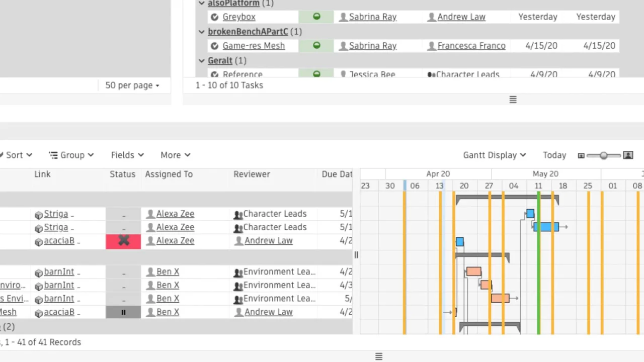Click the hamburger handle below the tasks panel
This screenshot has width=644, height=362.
click(x=513, y=100)
